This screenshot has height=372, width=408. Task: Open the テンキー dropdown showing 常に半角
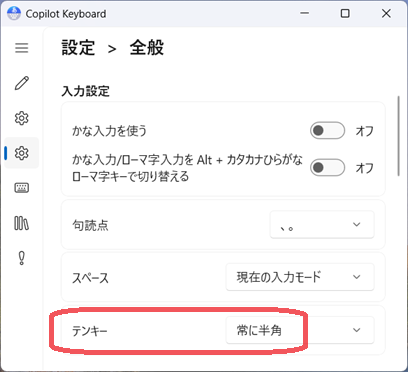(300, 330)
